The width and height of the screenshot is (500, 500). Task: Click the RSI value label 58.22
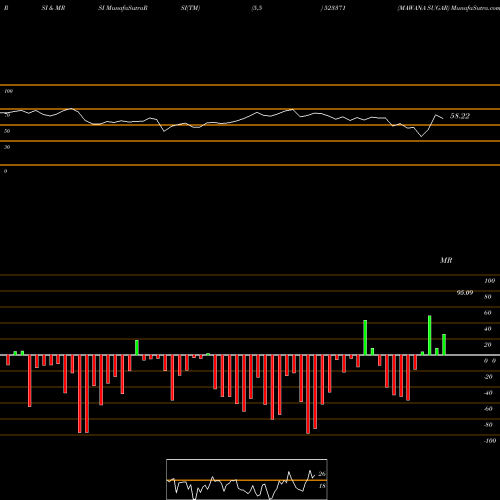tap(460, 116)
